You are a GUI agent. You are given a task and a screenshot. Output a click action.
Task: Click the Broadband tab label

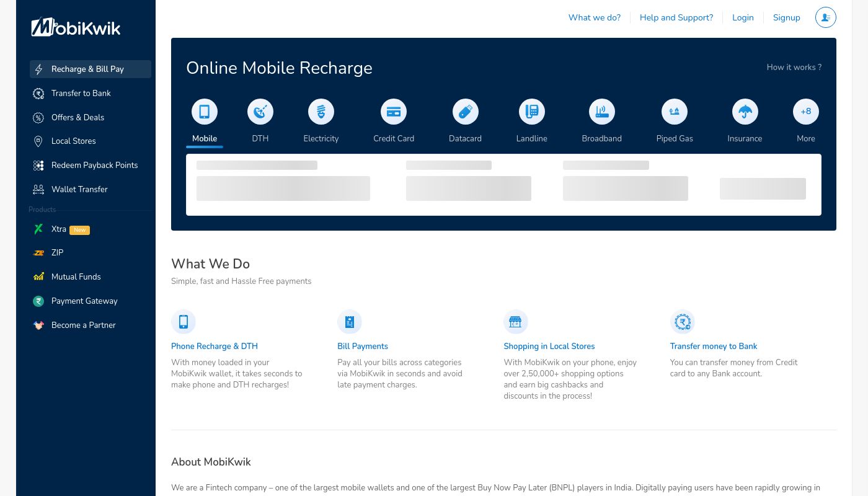(602, 139)
